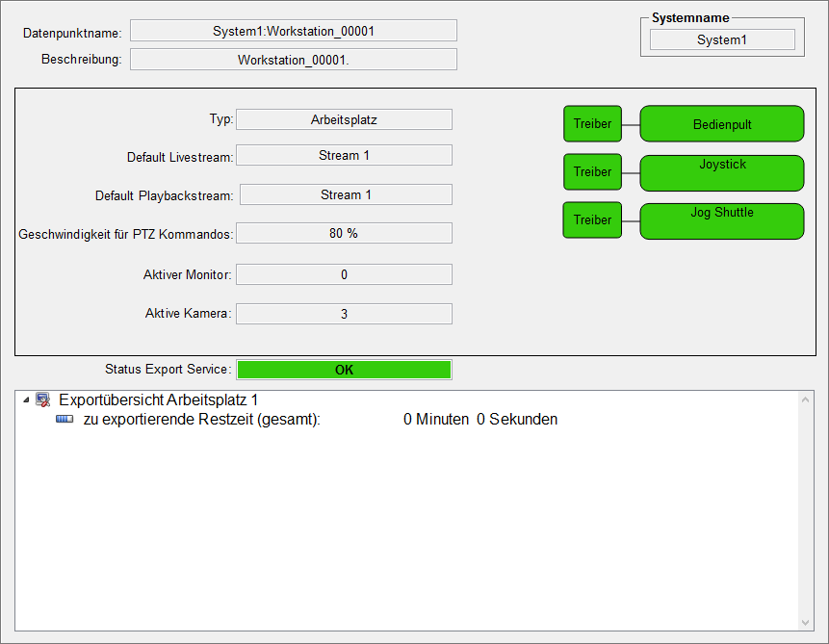Click the progress bar icon beside Restzeit
The image size is (829, 644).
click(x=65, y=420)
